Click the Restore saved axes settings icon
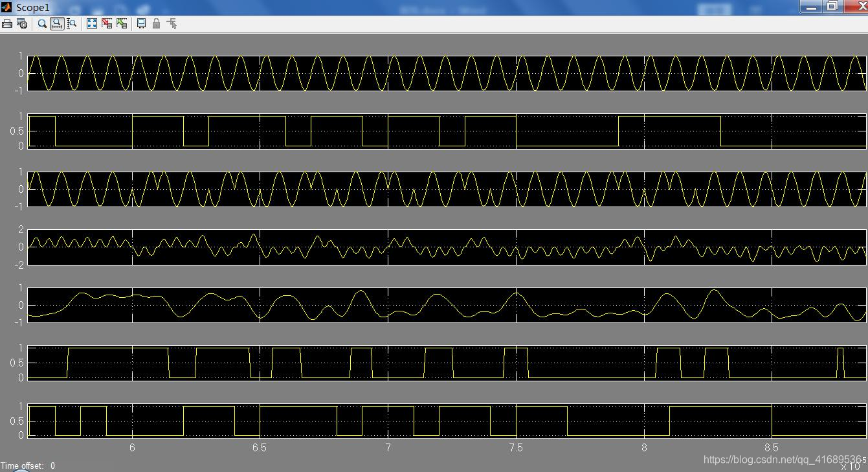868x472 pixels. pyautogui.click(x=122, y=24)
